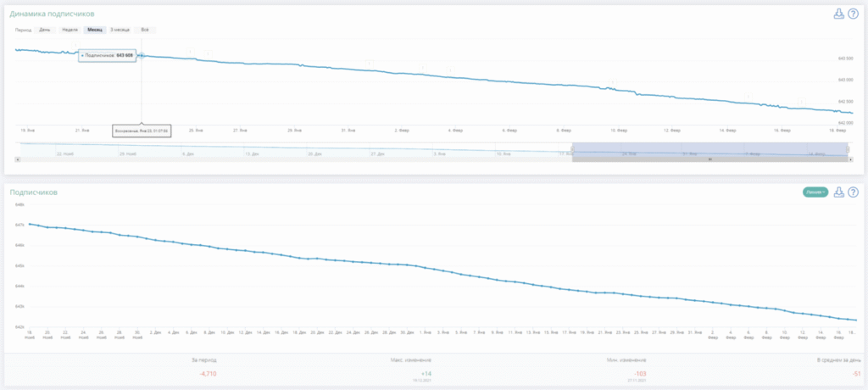Click the navigator scrollbar thumb
The width and height of the screenshot is (868, 390).
click(710, 159)
